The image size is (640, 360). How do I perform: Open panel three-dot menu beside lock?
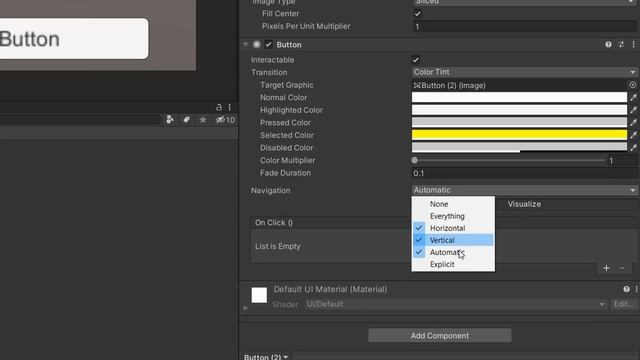pos(229,107)
